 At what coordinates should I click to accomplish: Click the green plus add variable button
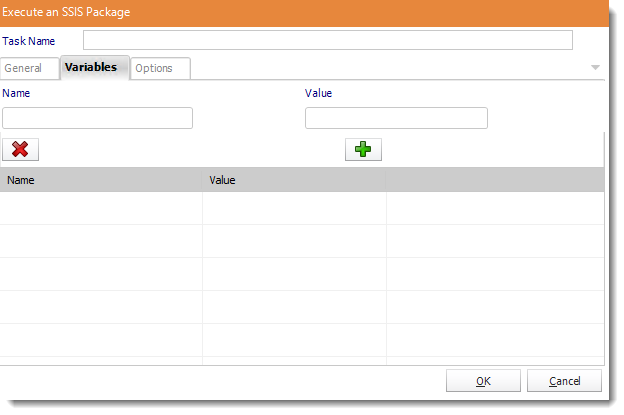tap(363, 150)
